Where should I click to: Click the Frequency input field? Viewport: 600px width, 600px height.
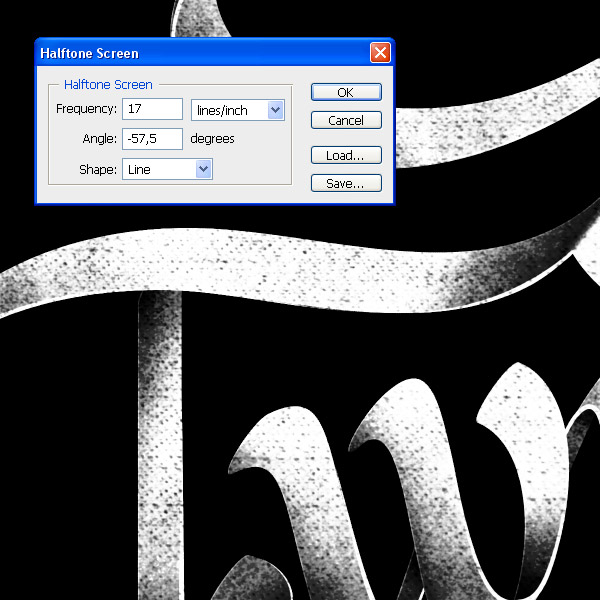pyautogui.click(x=152, y=109)
